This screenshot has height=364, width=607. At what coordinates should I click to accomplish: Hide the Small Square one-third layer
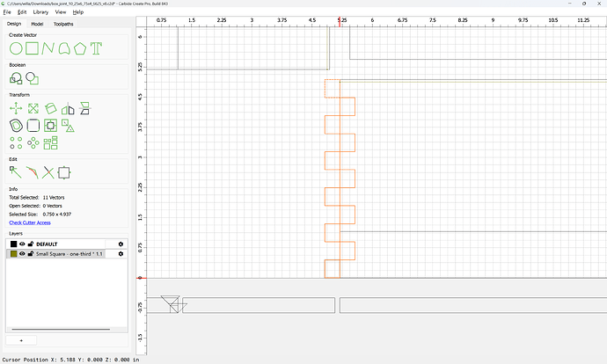[22, 254]
